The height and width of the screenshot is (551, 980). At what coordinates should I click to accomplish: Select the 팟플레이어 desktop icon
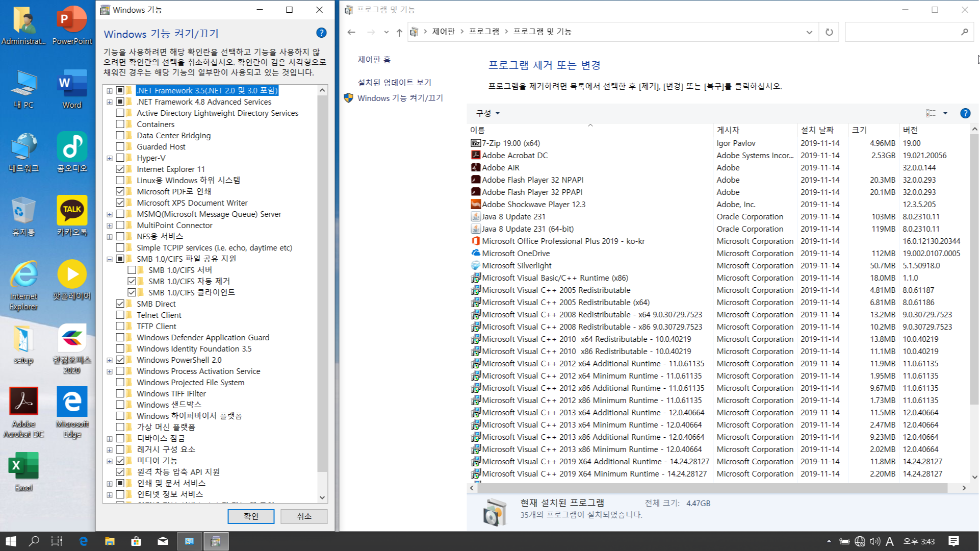click(72, 280)
